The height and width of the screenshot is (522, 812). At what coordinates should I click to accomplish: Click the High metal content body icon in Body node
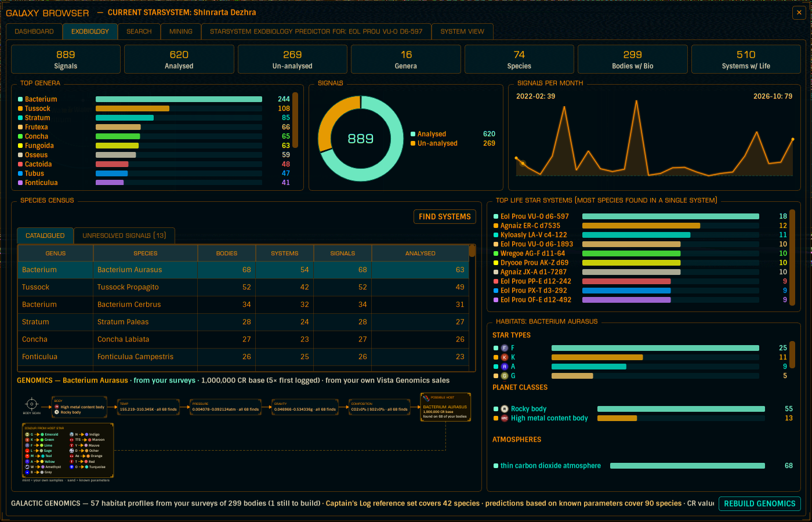click(x=56, y=407)
